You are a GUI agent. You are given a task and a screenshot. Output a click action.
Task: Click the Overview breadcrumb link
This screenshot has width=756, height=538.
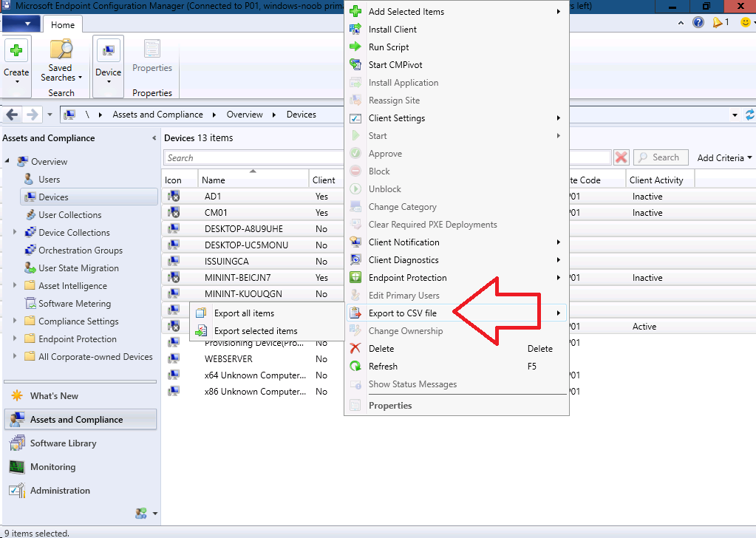[245, 115]
